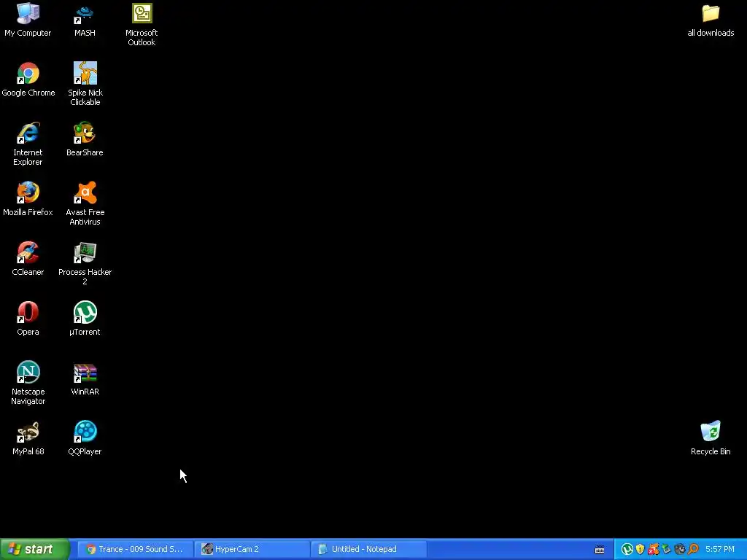This screenshot has height=560, width=747.
Task: Click the orange magnifier tray icon
Action: point(693,550)
